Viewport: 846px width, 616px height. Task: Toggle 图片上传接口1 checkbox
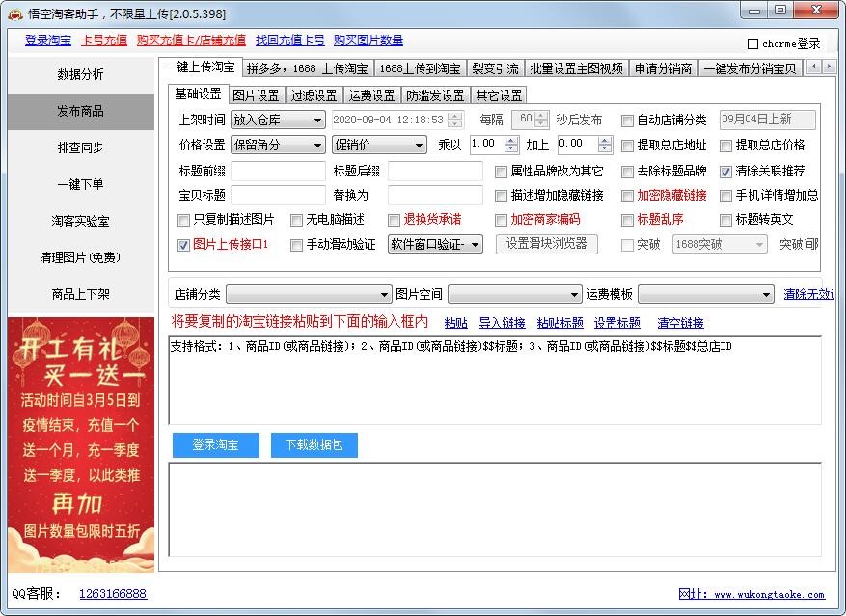(x=184, y=245)
